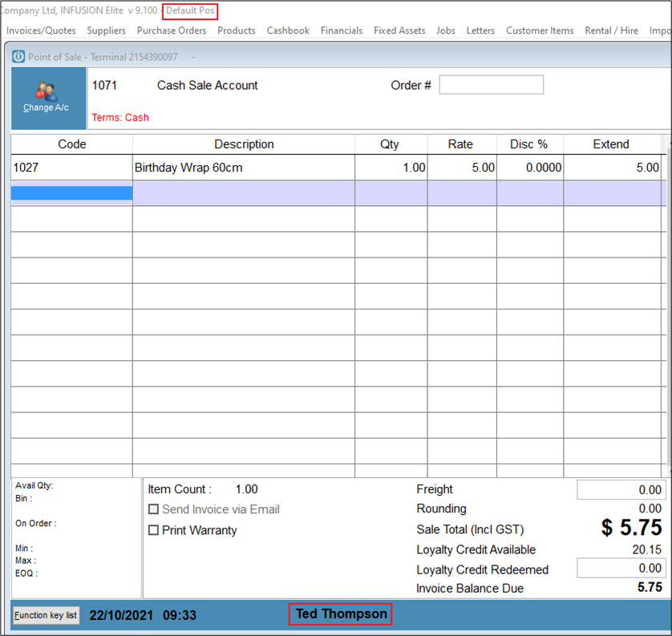
Task: Click the Code column header
Action: click(x=71, y=144)
